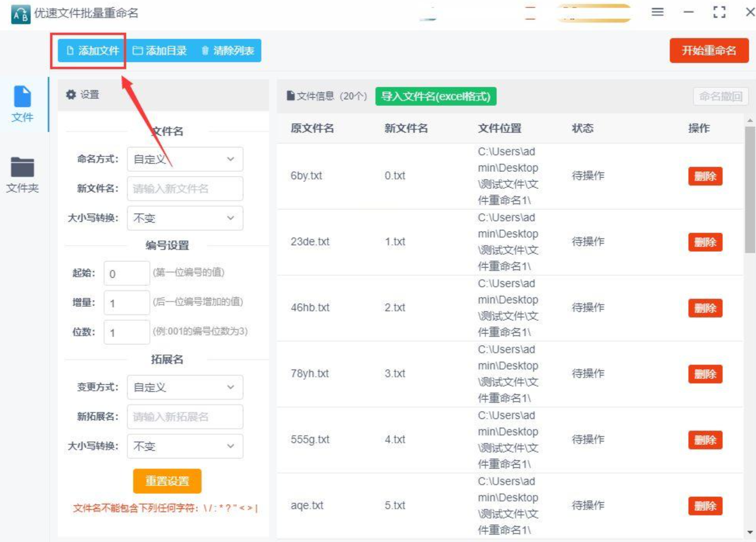Click the Clear List (清除列表) trash button
756x542 pixels.
(x=228, y=50)
